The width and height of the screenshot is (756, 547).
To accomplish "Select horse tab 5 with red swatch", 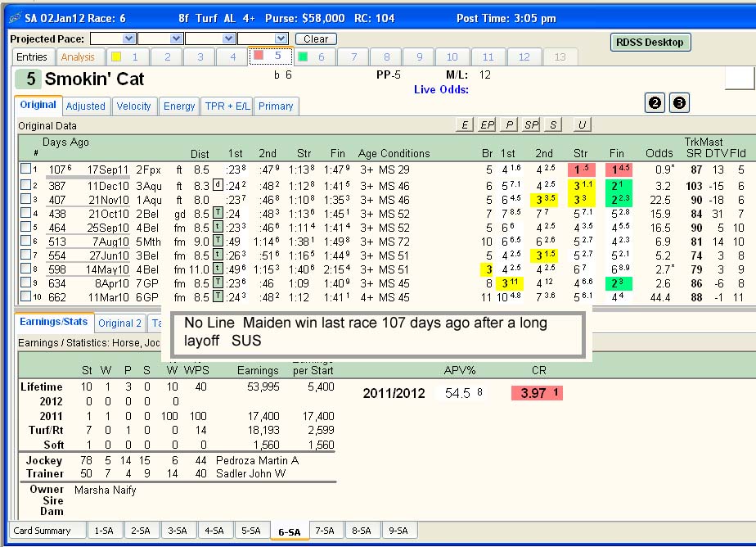I will (x=271, y=56).
